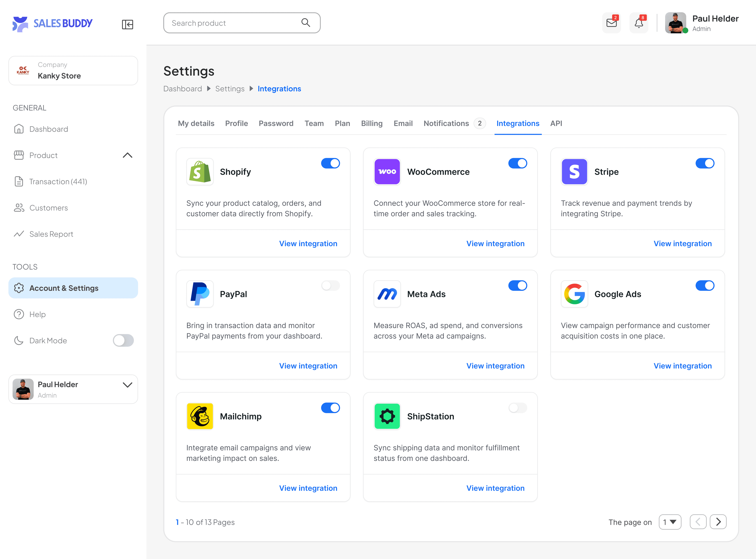Turn off the Meta Ads toggle
This screenshot has width=756, height=559.
(518, 286)
